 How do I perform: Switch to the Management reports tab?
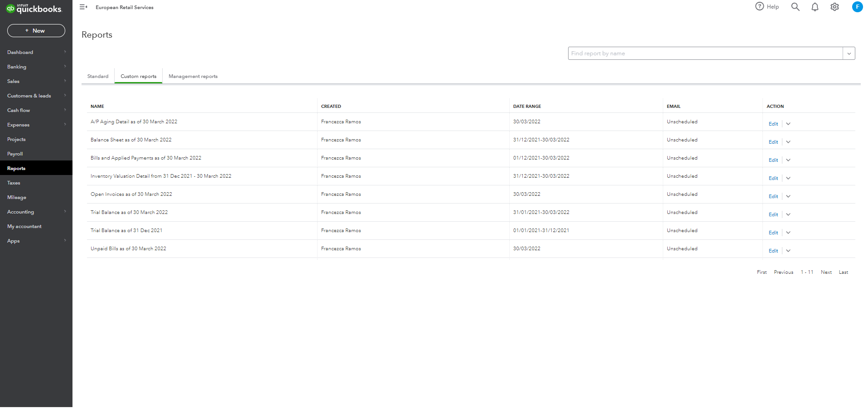click(193, 76)
